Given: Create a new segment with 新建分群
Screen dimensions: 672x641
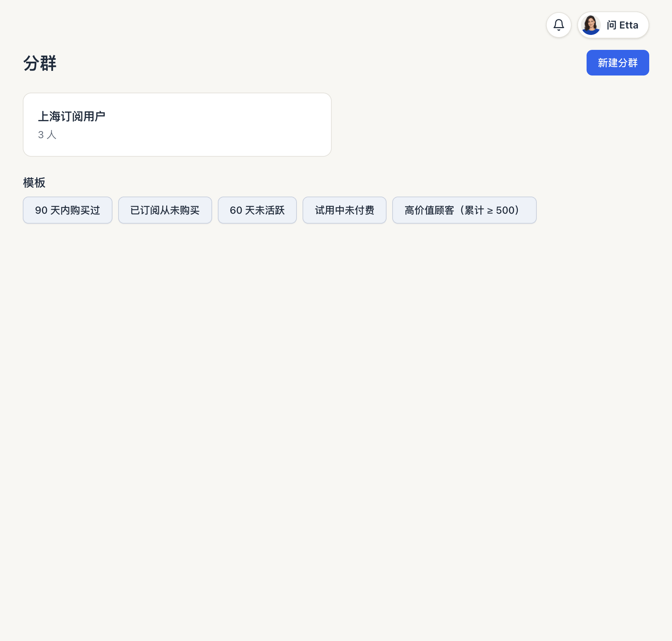Looking at the screenshot, I should (x=618, y=63).
